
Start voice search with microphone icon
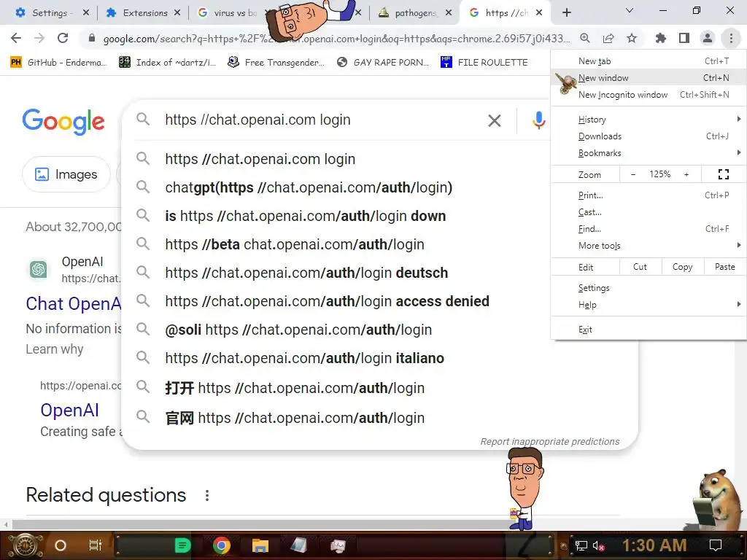point(538,120)
